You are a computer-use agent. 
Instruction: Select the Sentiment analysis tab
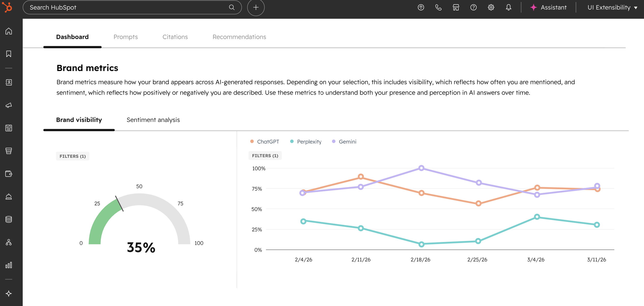pos(153,120)
